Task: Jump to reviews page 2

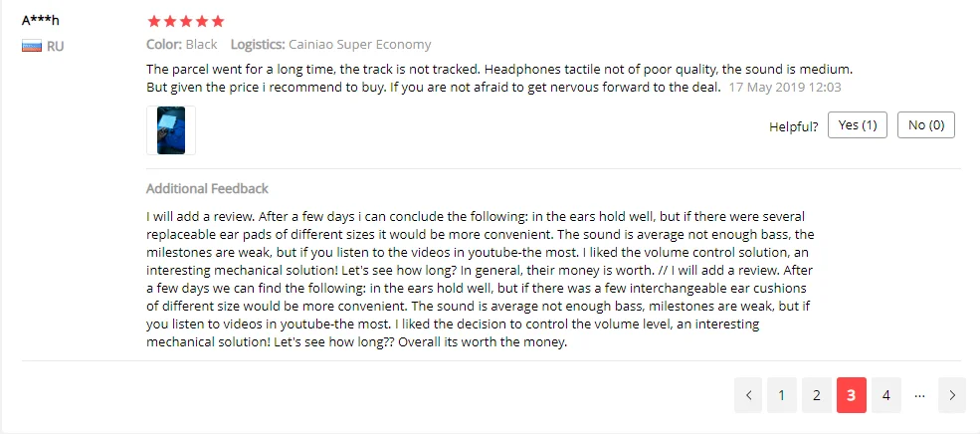Action: click(816, 395)
